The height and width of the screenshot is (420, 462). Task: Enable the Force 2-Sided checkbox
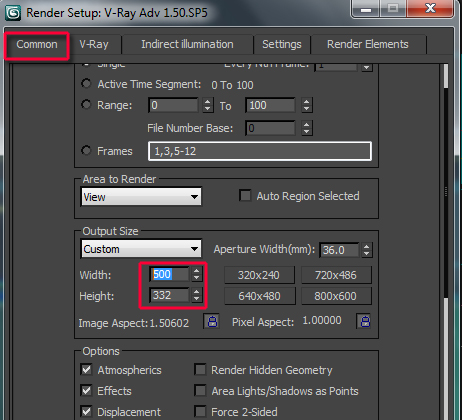[200, 411]
